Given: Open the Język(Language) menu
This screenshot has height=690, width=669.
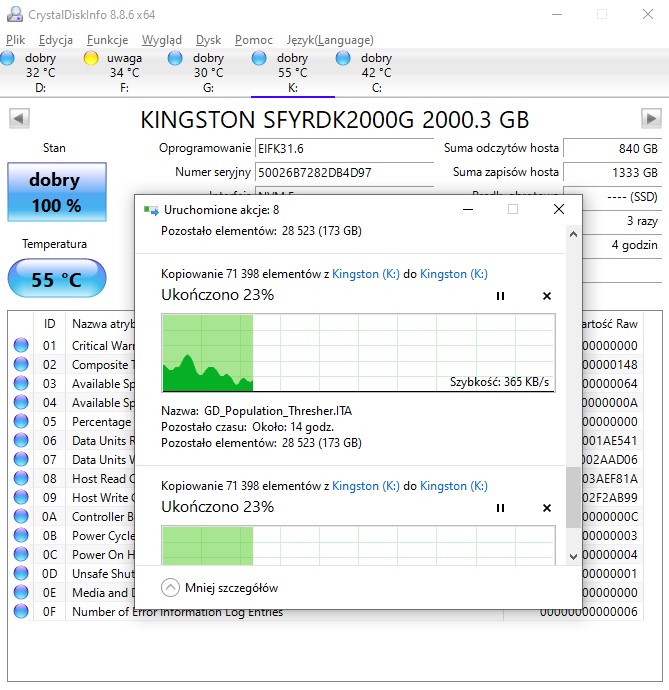Looking at the screenshot, I should 330,40.
